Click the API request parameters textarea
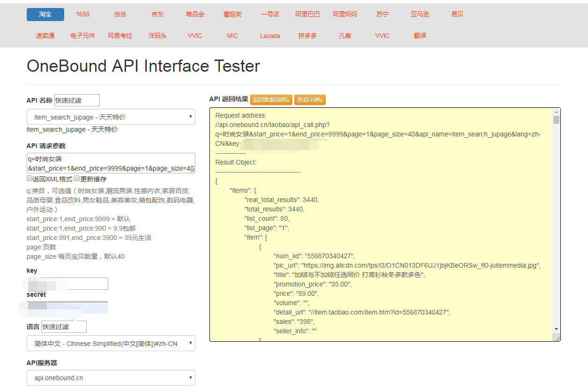Image resolution: width=588 pixels, height=390 pixels. pos(111,163)
